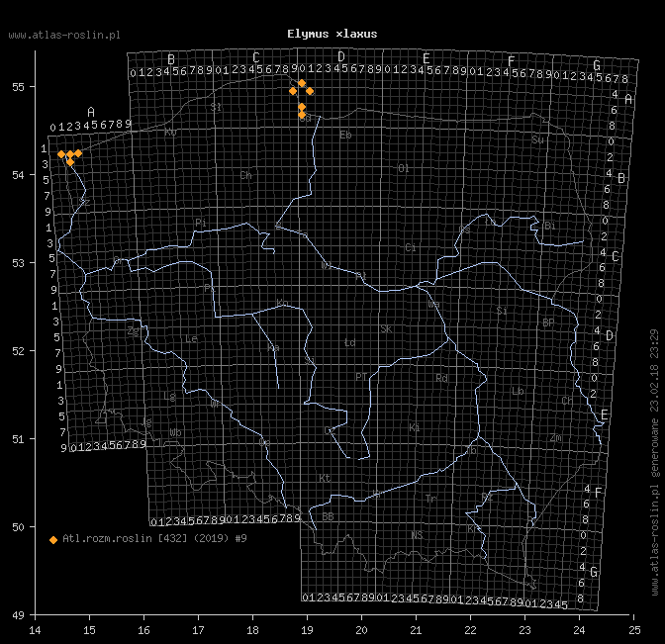
Task: Click legend text 'Atl.rozm.roslin [432] (2019) #9'
Action: click(154, 538)
